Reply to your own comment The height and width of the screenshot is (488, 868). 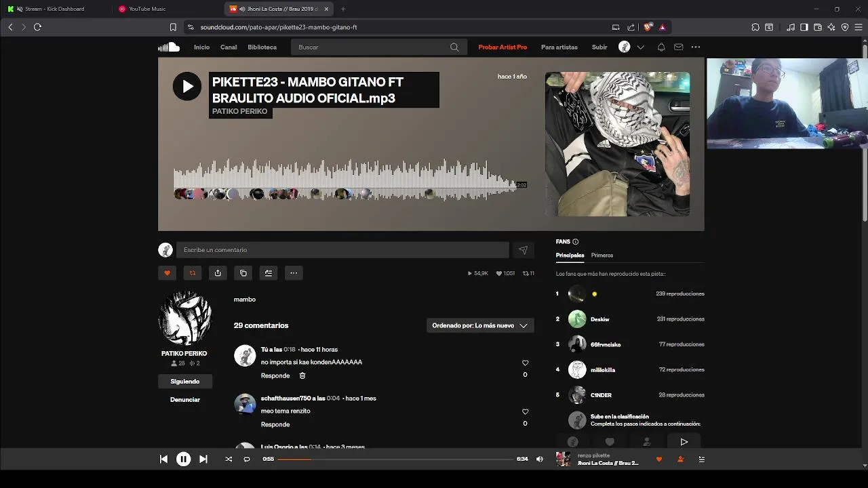275,375
